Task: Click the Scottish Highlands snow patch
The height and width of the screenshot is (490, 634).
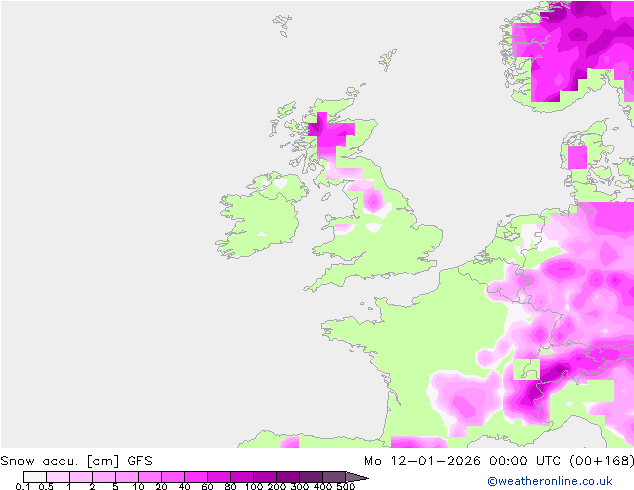Action: pyautogui.click(x=330, y=134)
